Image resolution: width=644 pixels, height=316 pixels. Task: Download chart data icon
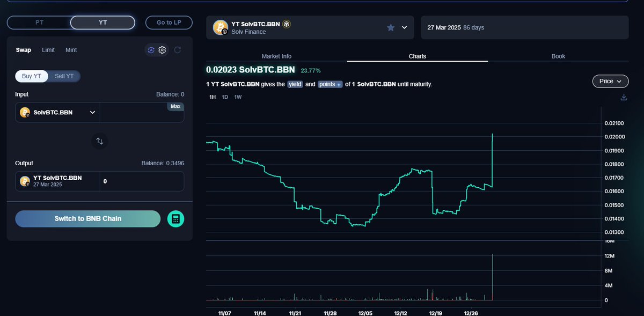pos(624,97)
